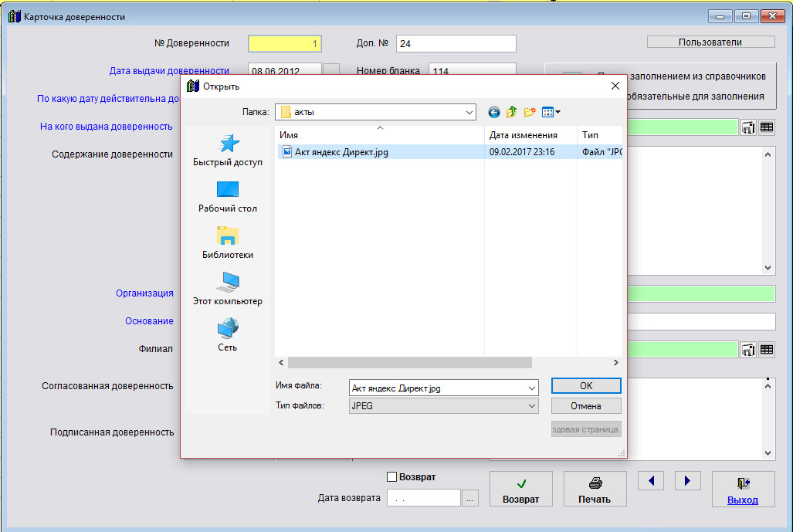Open the view menu icon
The height and width of the screenshot is (532, 793).
551,112
